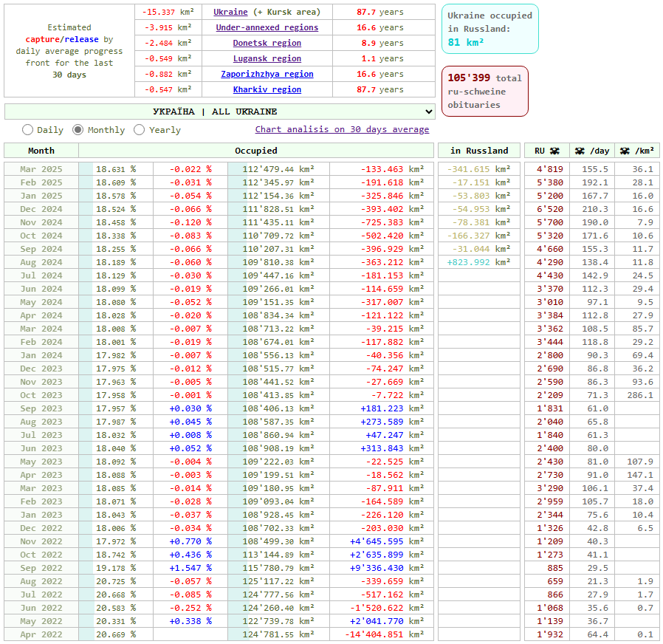Open the Under-annexed regions link
Image resolution: width=663 pixels, height=644 pixels.
267,27
